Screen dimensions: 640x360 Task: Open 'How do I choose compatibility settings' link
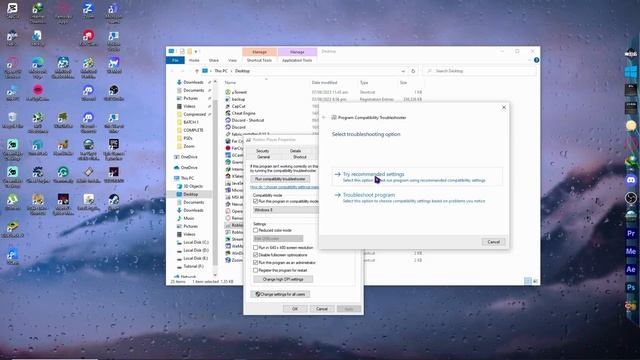(x=284, y=187)
